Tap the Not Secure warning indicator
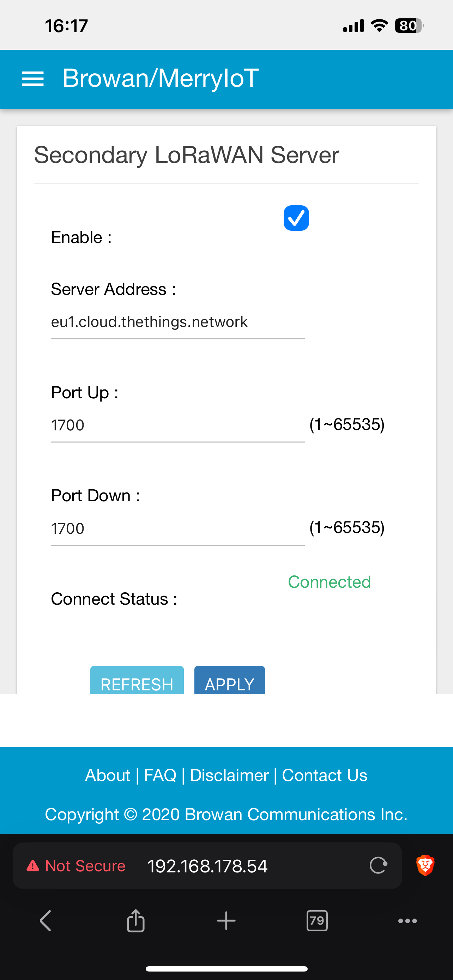The width and height of the screenshot is (453, 980). point(76,866)
